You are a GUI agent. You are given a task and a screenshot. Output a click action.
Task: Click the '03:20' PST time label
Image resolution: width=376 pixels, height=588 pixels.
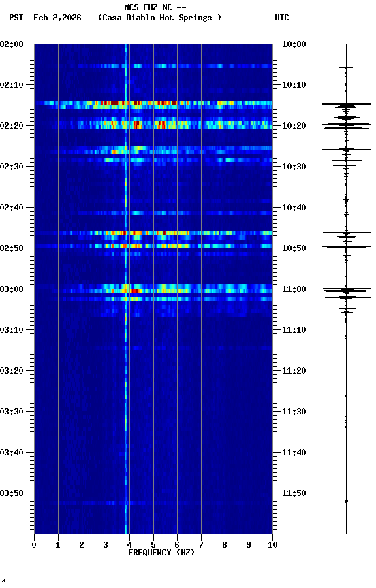(12, 371)
